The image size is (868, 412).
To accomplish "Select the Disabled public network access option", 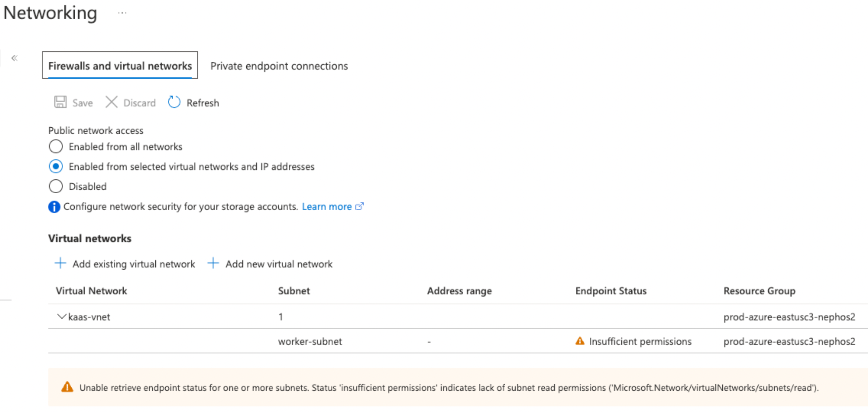I will 56,186.
